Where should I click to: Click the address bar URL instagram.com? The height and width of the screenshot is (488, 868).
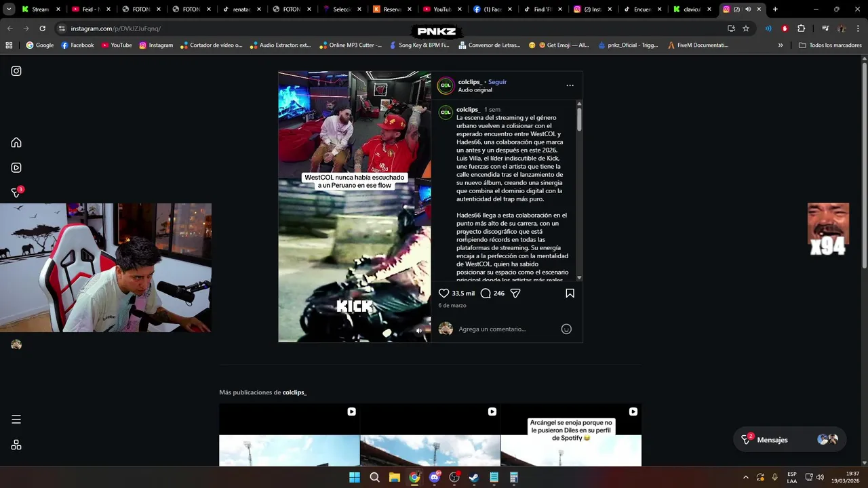click(x=115, y=28)
